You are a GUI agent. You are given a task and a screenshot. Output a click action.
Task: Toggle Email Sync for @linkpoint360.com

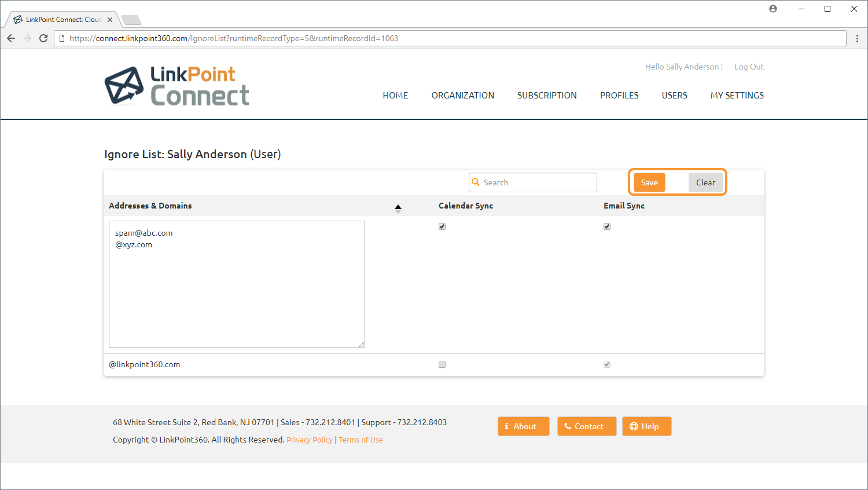607,364
